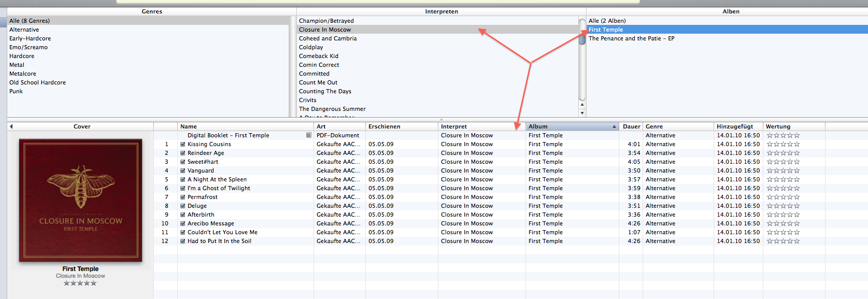This screenshot has width=868, height=299.
Task: Click the First Temple album cover artwork
Action: 80,200
